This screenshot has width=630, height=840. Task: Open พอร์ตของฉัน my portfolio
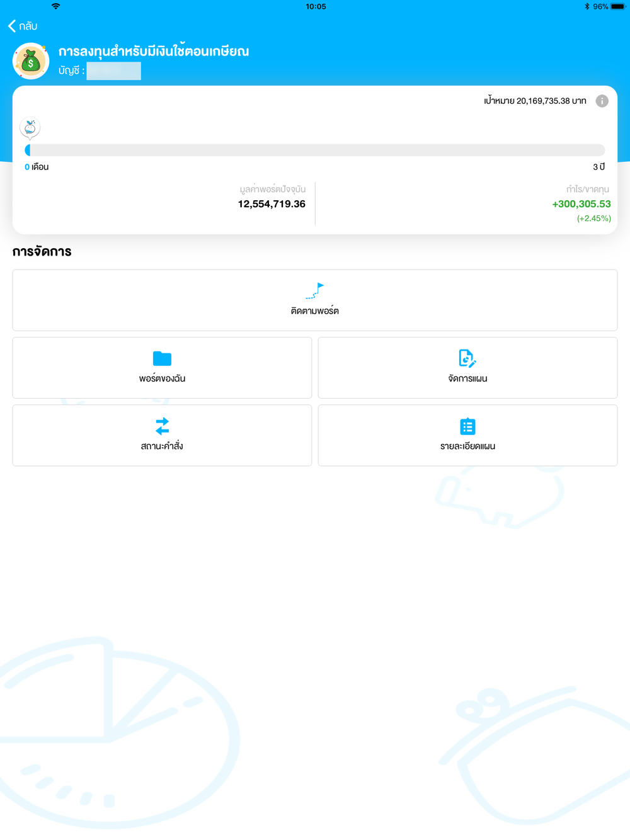162,368
